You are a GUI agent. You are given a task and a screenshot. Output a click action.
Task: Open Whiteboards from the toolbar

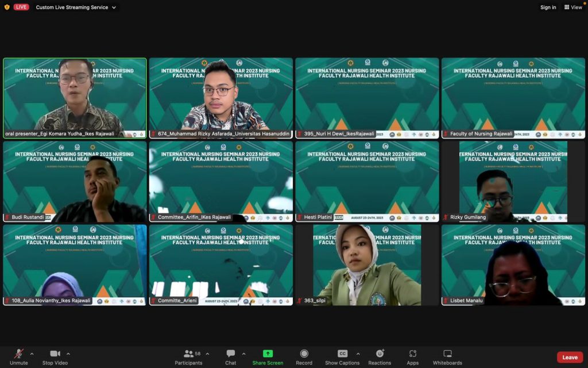(447, 354)
